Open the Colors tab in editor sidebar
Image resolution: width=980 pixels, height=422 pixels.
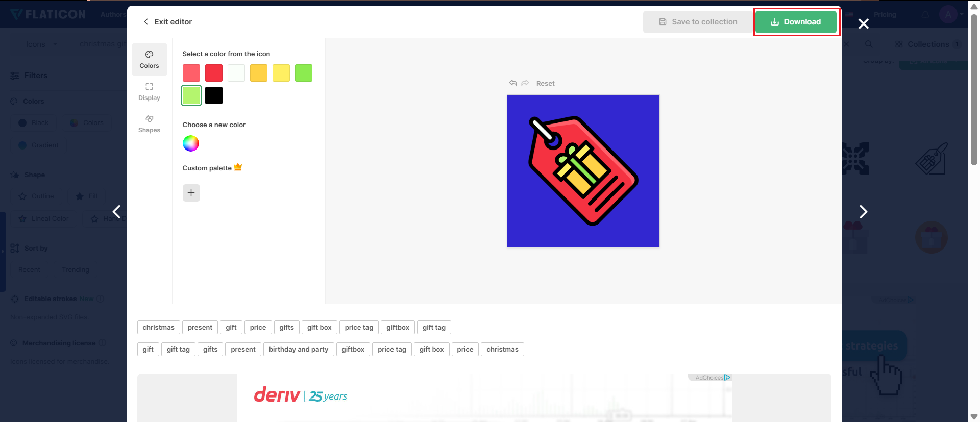click(x=150, y=60)
